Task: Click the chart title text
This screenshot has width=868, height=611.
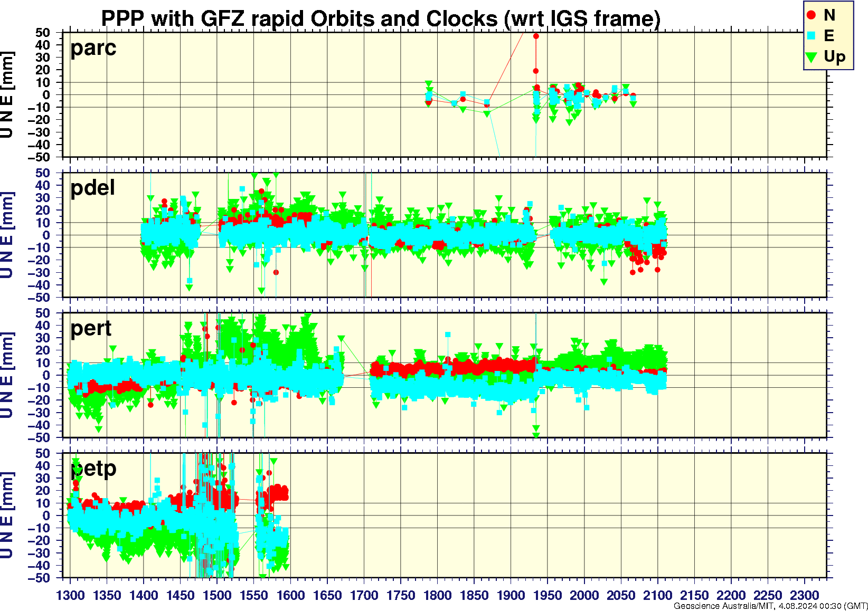Action: click(x=381, y=18)
